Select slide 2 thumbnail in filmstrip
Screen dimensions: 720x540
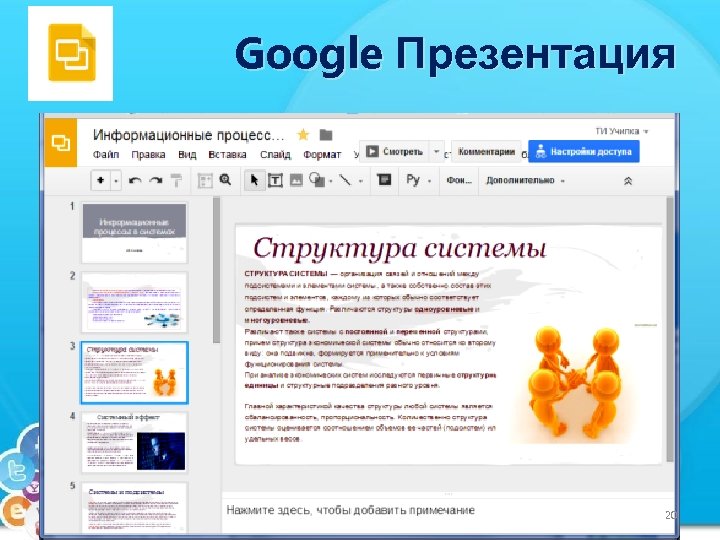tap(135, 302)
